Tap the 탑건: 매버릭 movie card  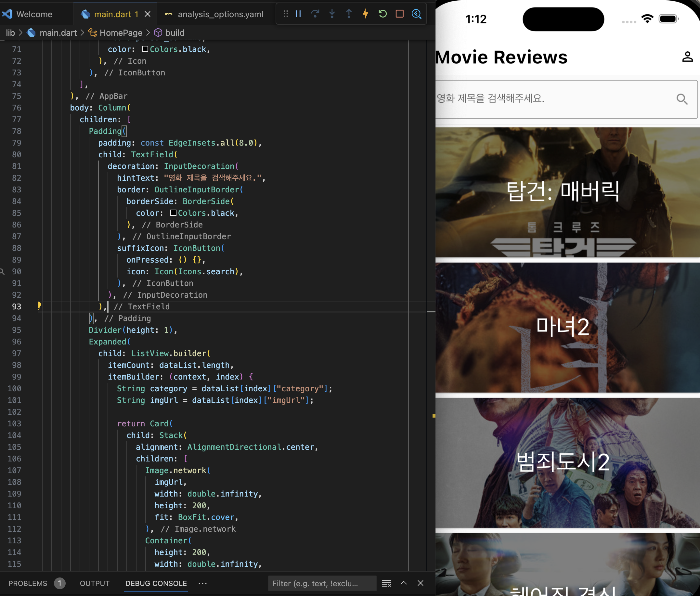pyautogui.click(x=567, y=192)
